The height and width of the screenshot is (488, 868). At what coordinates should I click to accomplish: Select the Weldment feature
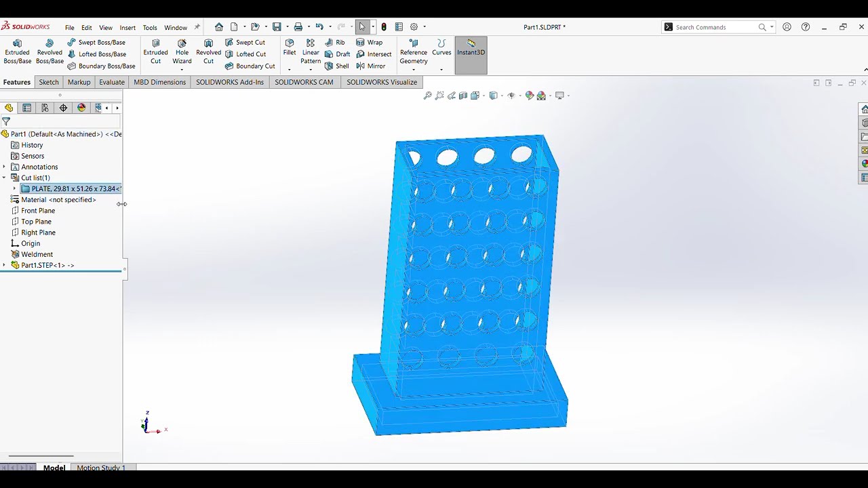37,254
